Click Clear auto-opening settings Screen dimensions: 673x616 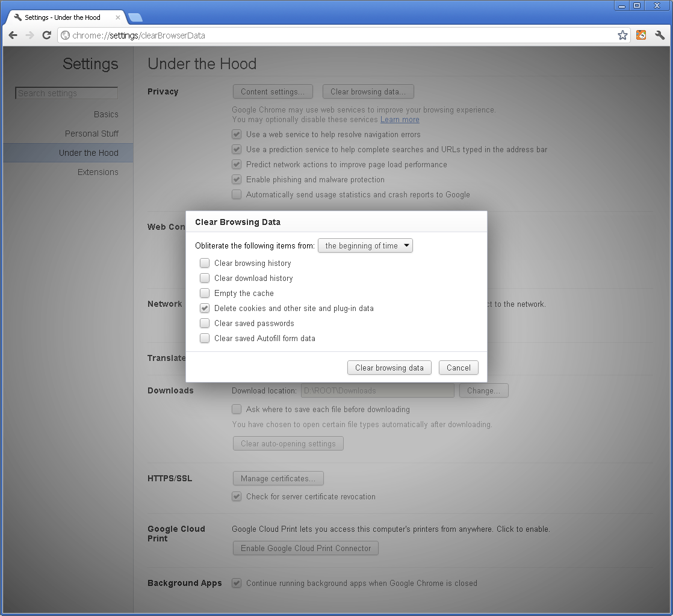click(288, 443)
